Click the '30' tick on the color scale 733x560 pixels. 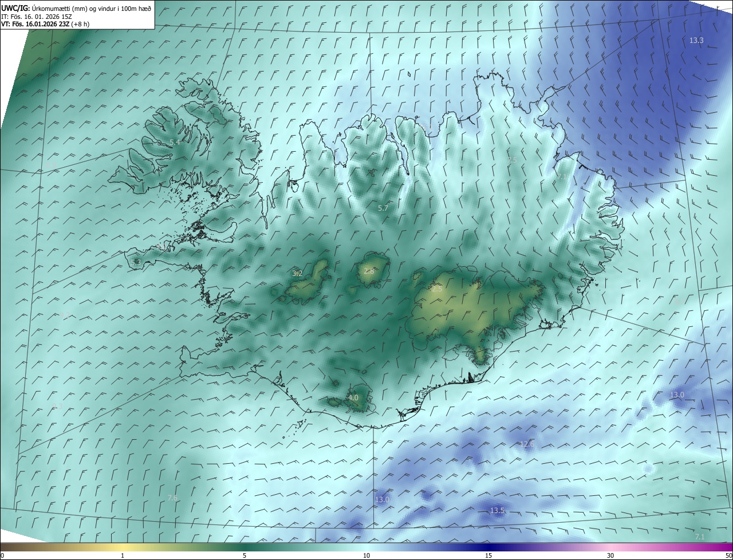click(x=610, y=555)
